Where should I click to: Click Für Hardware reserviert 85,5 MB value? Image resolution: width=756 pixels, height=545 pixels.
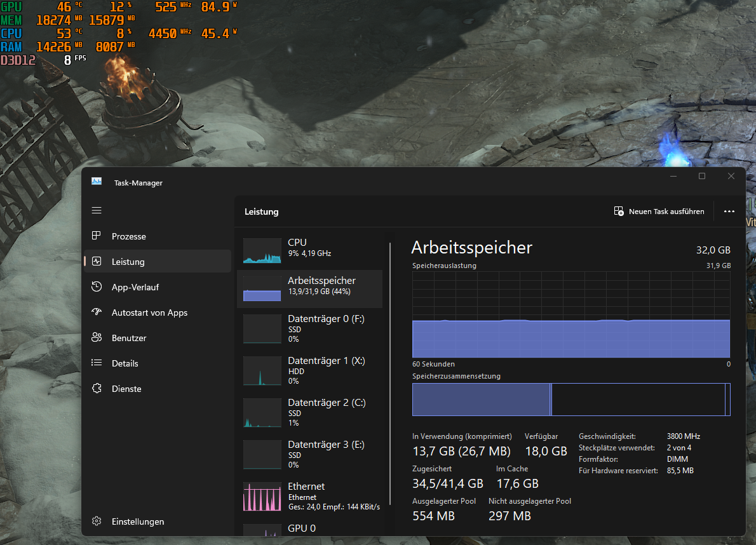click(x=680, y=471)
